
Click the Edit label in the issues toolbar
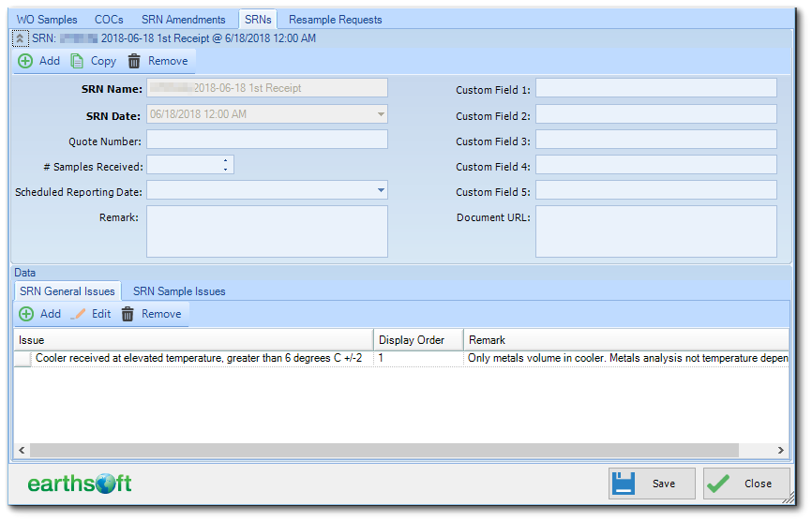click(x=101, y=314)
